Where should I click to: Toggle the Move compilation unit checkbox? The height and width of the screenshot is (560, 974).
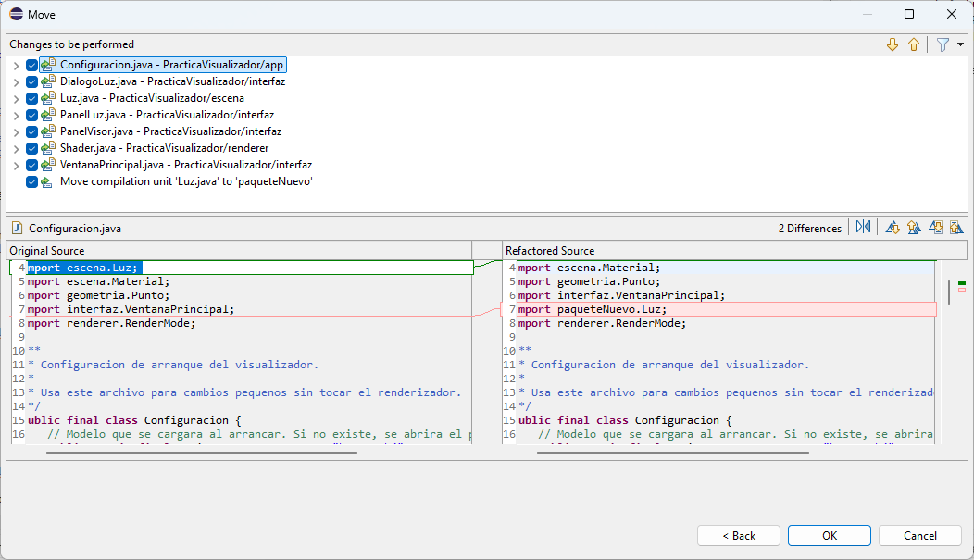[x=31, y=182]
